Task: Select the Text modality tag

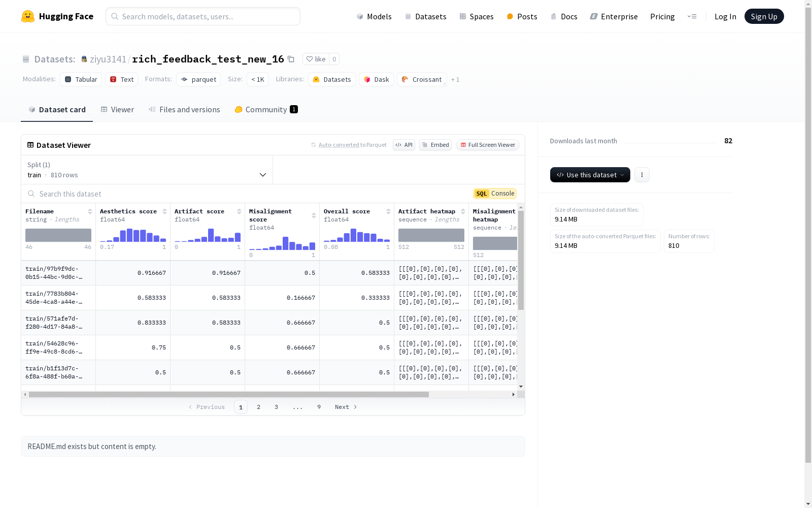Action: tap(122, 79)
